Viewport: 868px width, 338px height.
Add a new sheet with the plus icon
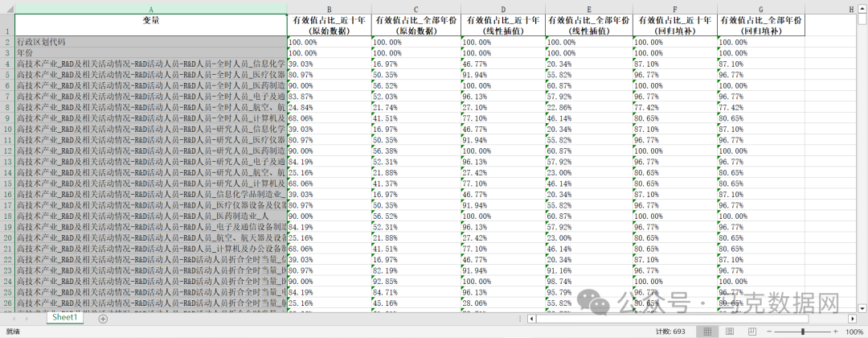(x=102, y=319)
